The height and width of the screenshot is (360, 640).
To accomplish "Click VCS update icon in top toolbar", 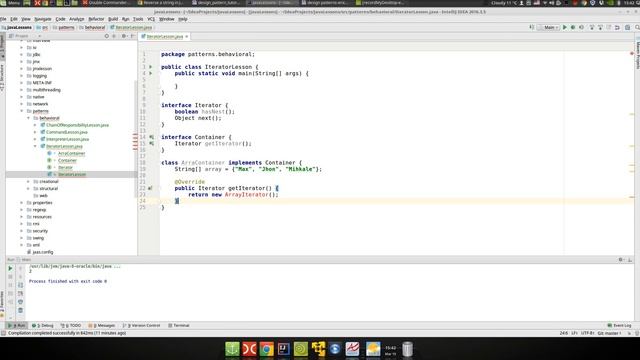I will tap(592, 27).
